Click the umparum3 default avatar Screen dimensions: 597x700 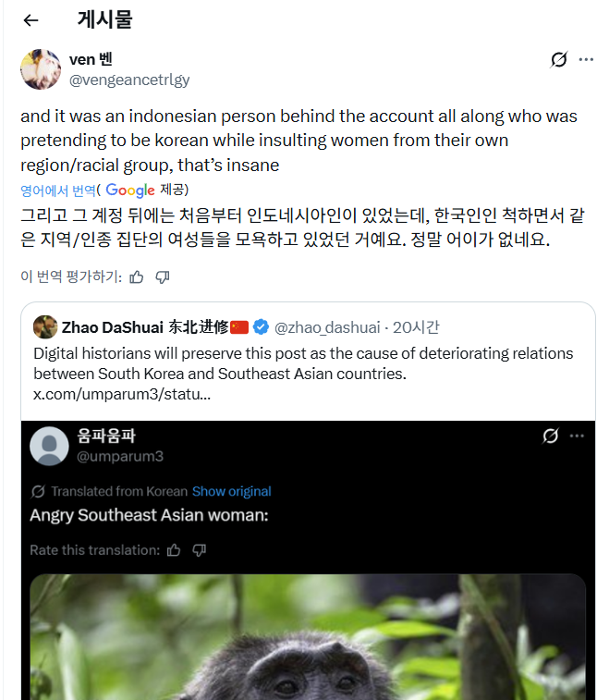click(x=50, y=447)
